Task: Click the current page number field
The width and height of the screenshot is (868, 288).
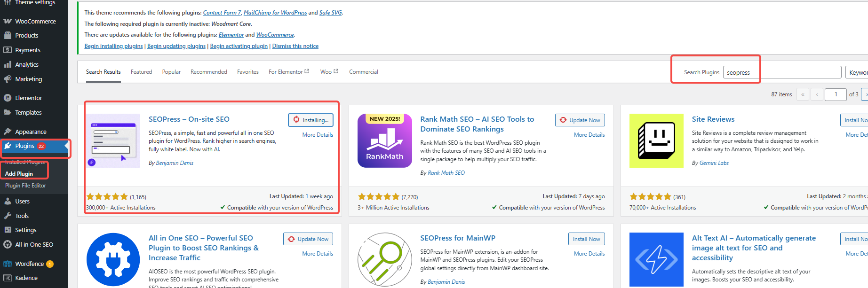Action: pyautogui.click(x=835, y=94)
